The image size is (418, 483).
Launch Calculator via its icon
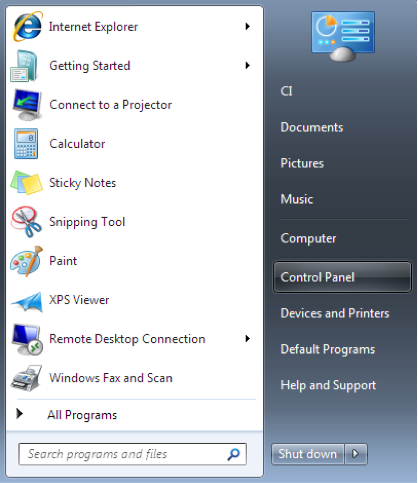pos(26,144)
